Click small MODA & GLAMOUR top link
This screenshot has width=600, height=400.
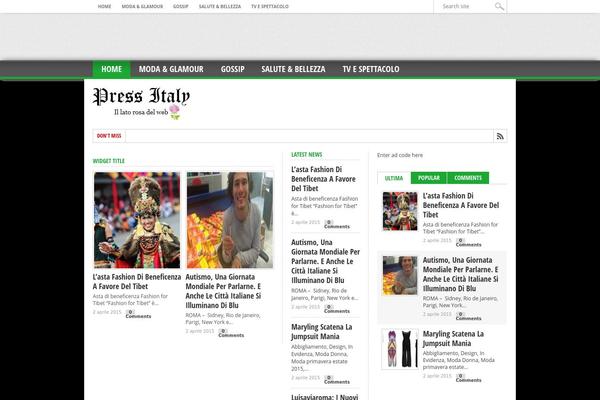[x=142, y=7]
